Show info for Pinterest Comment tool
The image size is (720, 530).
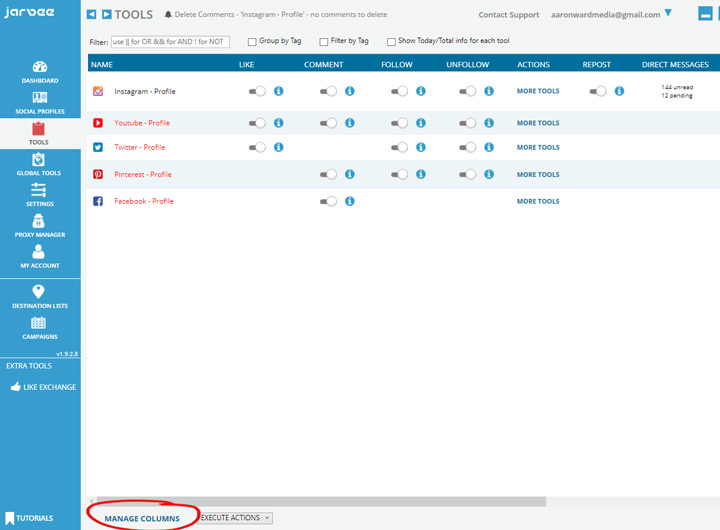click(350, 174)
